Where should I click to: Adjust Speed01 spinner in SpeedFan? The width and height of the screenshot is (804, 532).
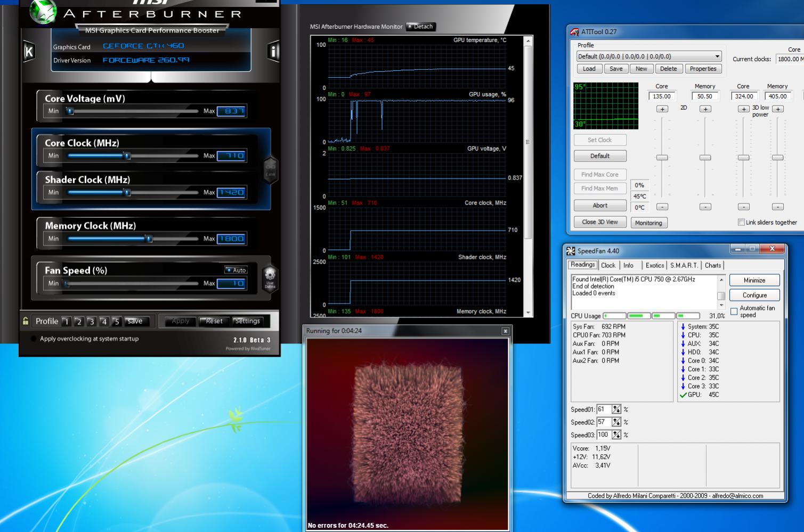tap(616, 409)
